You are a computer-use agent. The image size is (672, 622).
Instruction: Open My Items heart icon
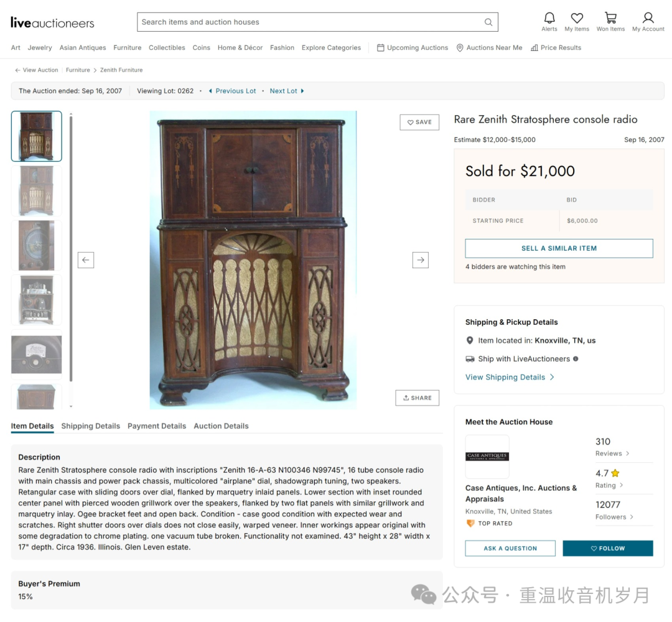click(577, 18)
